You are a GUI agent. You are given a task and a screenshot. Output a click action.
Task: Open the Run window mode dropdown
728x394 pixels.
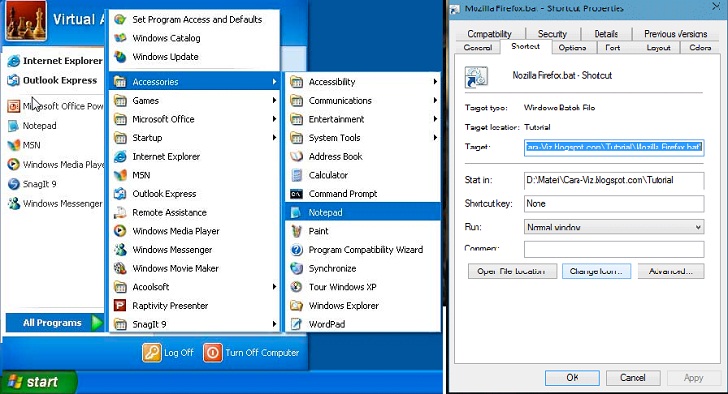coord(614,227)
